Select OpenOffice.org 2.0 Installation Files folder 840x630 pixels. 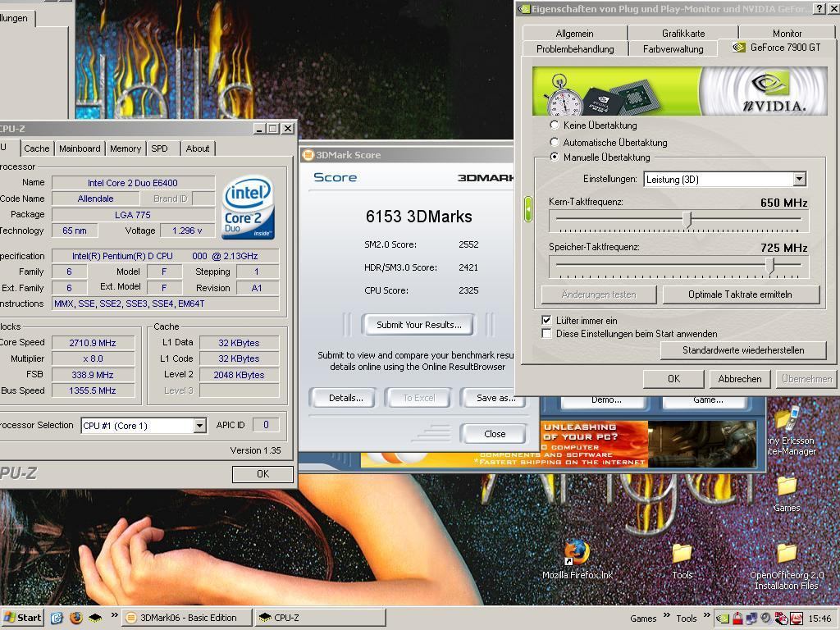(x=787, y=567)
